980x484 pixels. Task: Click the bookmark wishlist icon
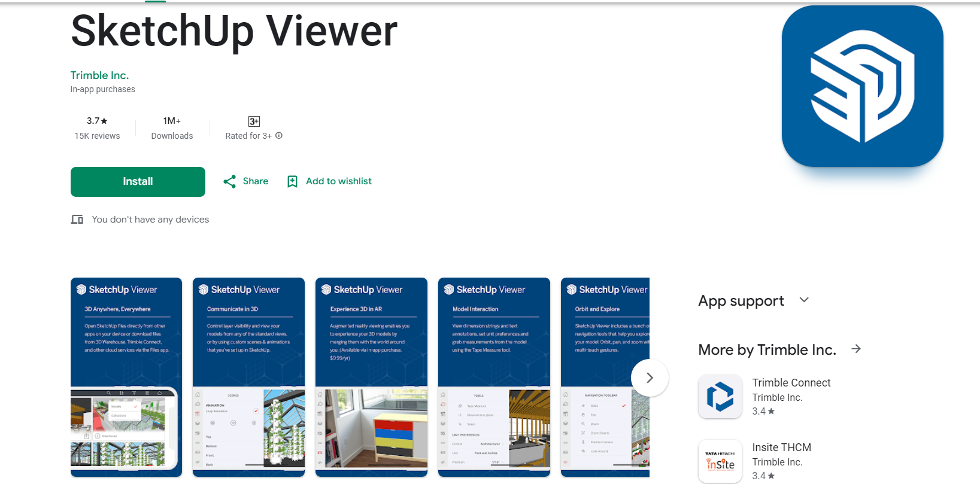pyautogui.click(x=292, y=181)
